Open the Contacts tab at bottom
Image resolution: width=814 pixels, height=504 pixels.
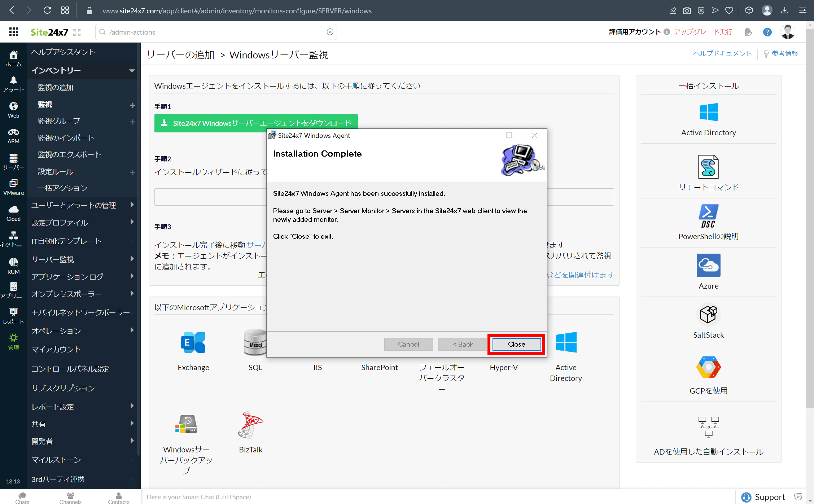pyautogui.click(x=119, y=498)
